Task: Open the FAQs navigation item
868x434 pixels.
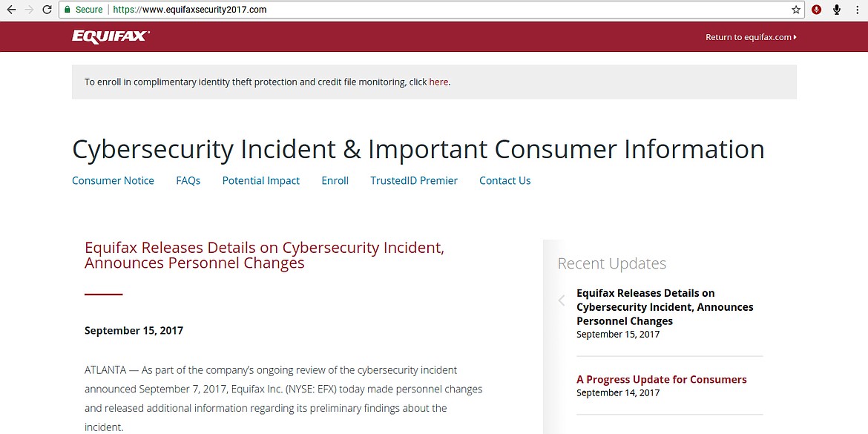Action: pos(188,180)
